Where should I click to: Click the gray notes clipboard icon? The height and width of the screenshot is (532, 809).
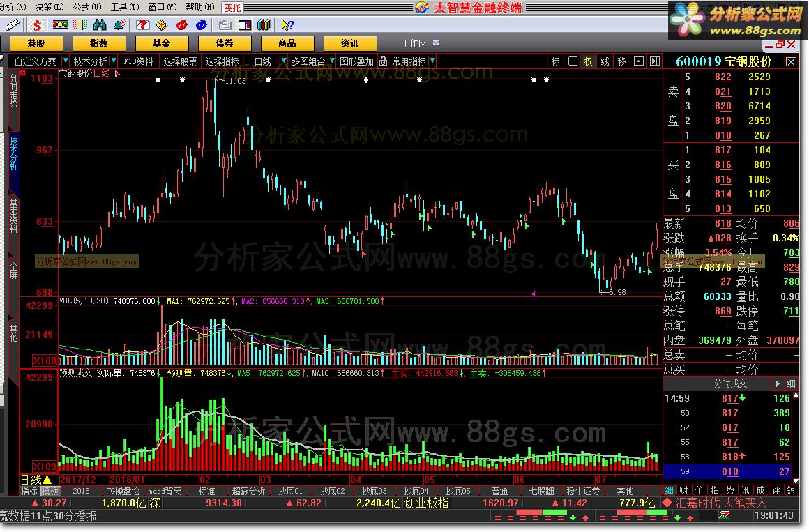[x=225, y=24]
